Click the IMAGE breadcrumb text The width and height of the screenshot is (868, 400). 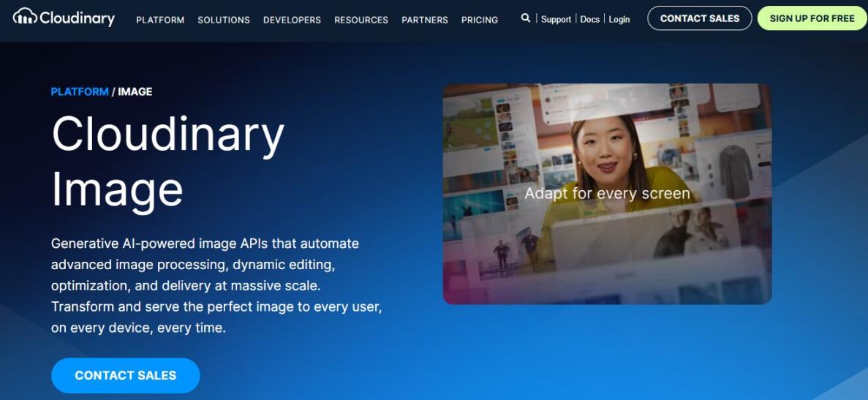[x=135, y=92]
